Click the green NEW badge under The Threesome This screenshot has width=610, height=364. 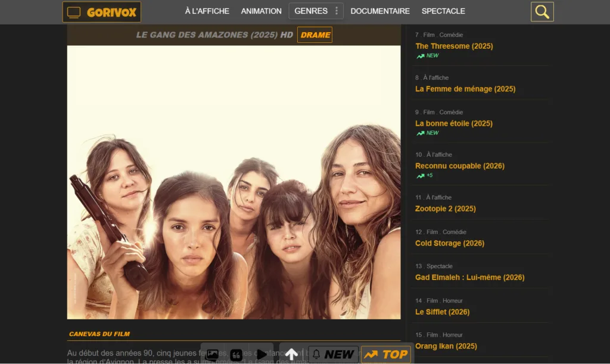pos(427,55)
